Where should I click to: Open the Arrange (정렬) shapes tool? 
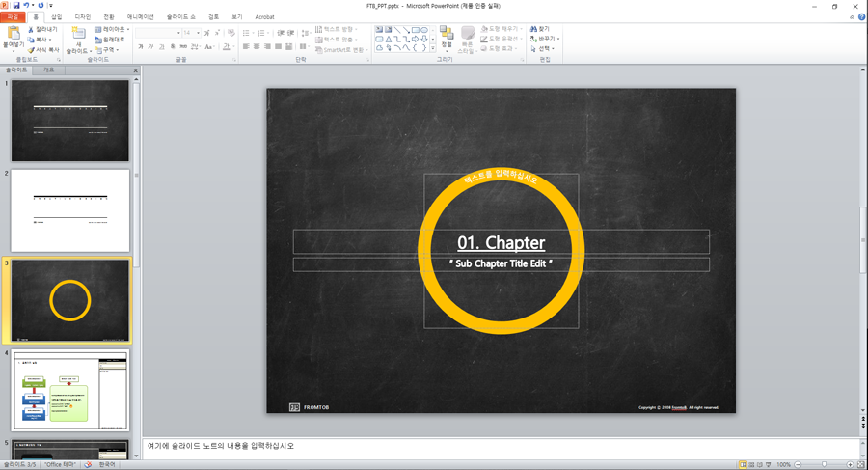click(x=447, y=37)
